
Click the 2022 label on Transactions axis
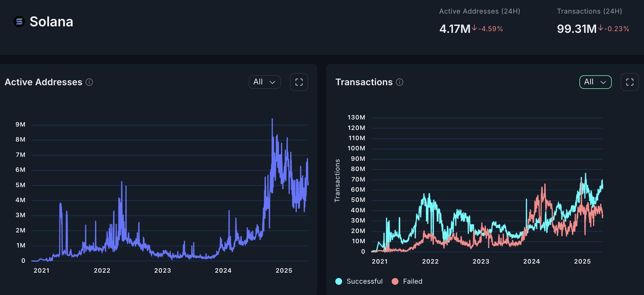(x=430, y=262)
